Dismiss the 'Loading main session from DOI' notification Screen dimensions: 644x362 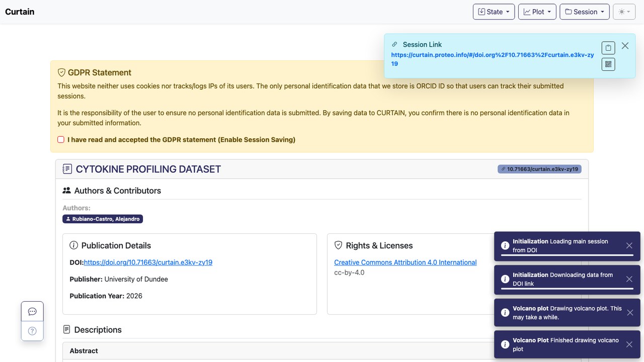click(629, 245)
